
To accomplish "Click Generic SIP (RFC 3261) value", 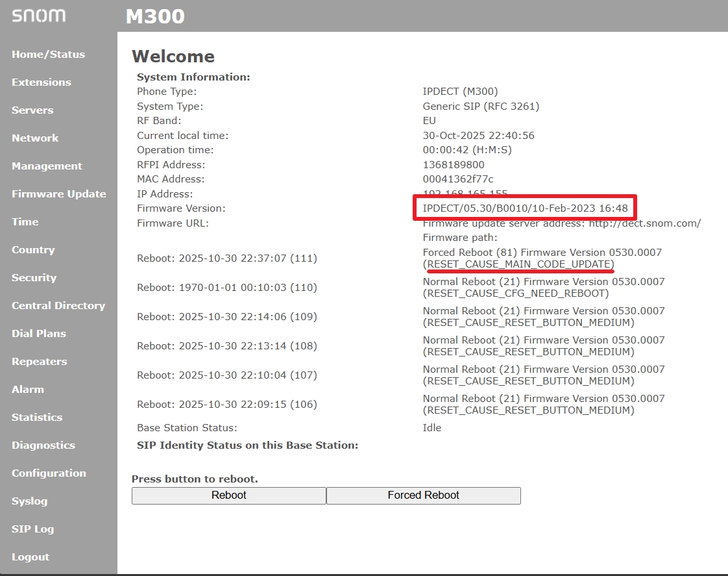I will 481,106.
